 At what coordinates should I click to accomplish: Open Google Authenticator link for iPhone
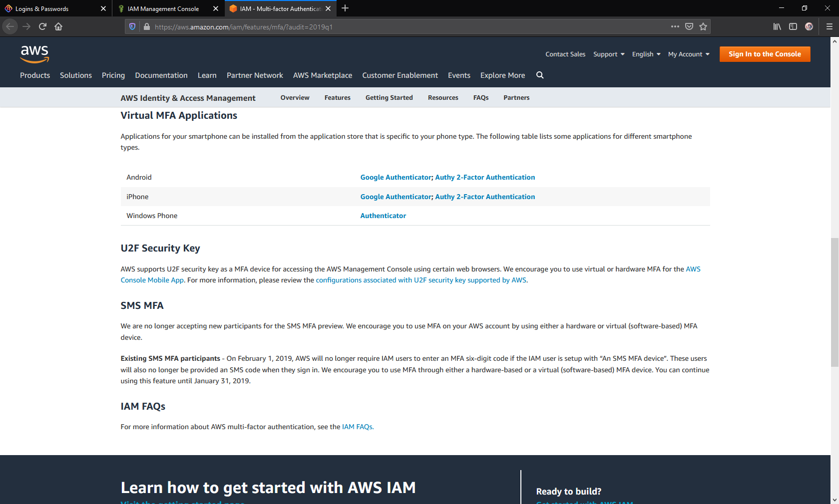coord(396,197)
